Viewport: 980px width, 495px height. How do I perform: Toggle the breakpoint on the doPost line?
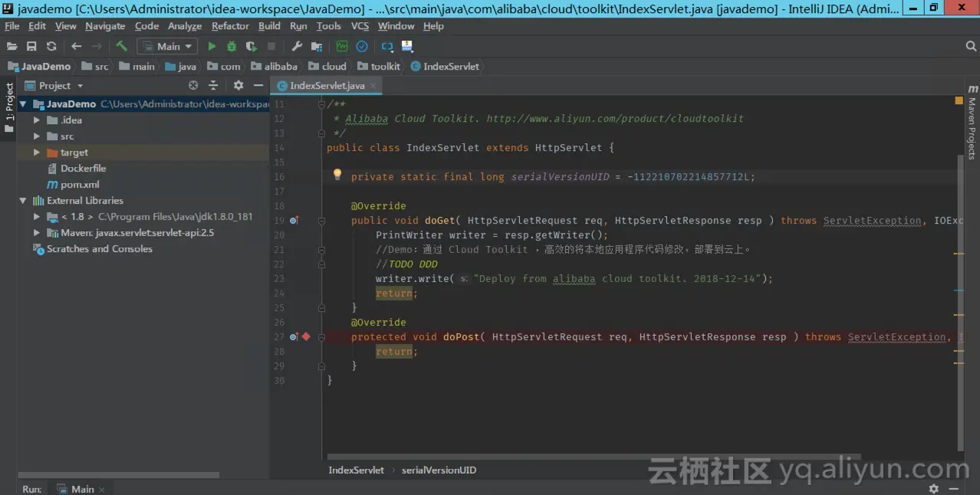coord(306,336)
